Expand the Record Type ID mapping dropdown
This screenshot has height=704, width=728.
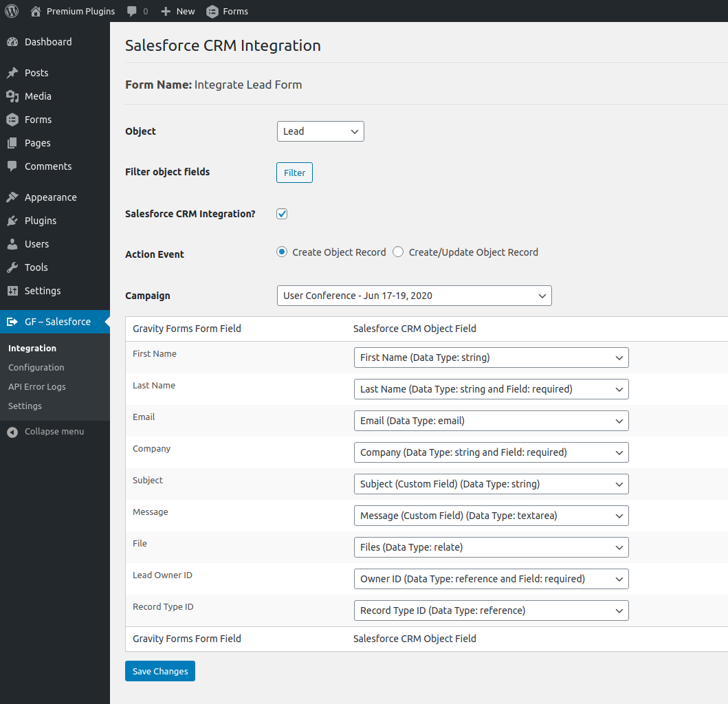(492, 610)
